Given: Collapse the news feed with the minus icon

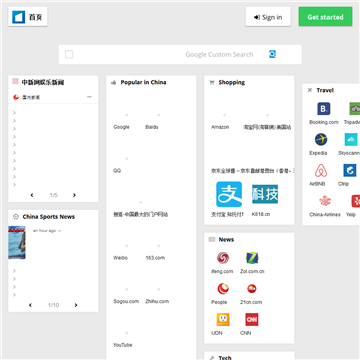Looking at the screenshot, I should pyautogui.click(x=89, y=97).
